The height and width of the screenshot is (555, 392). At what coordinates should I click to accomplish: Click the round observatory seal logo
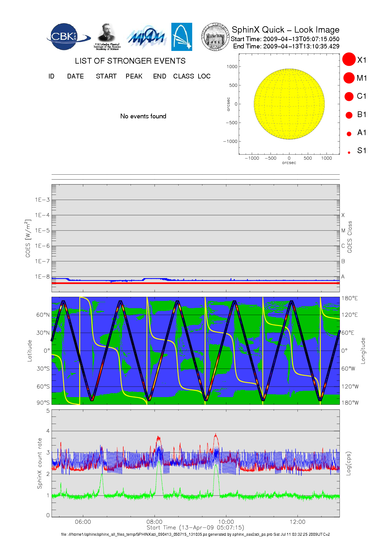point(215,37)
